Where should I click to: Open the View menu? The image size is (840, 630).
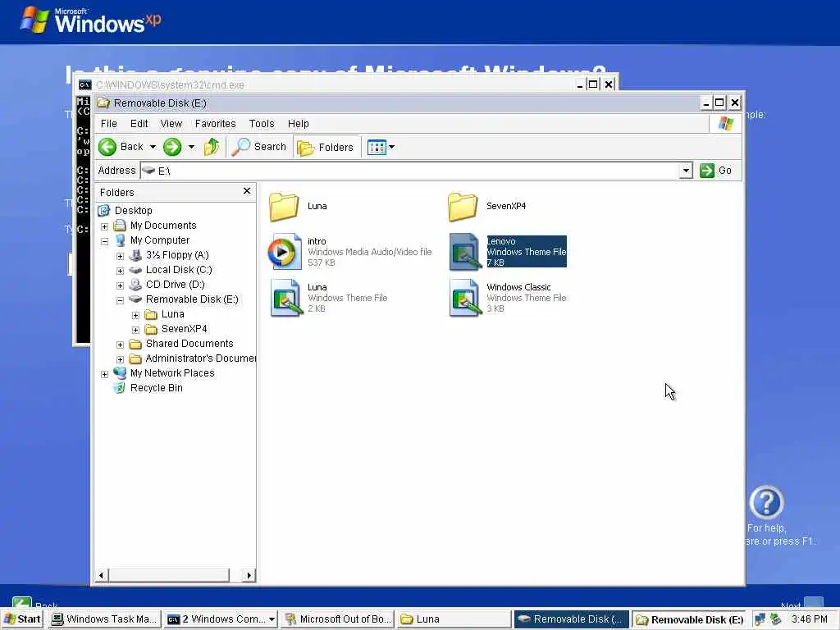[x=171, y=124]
